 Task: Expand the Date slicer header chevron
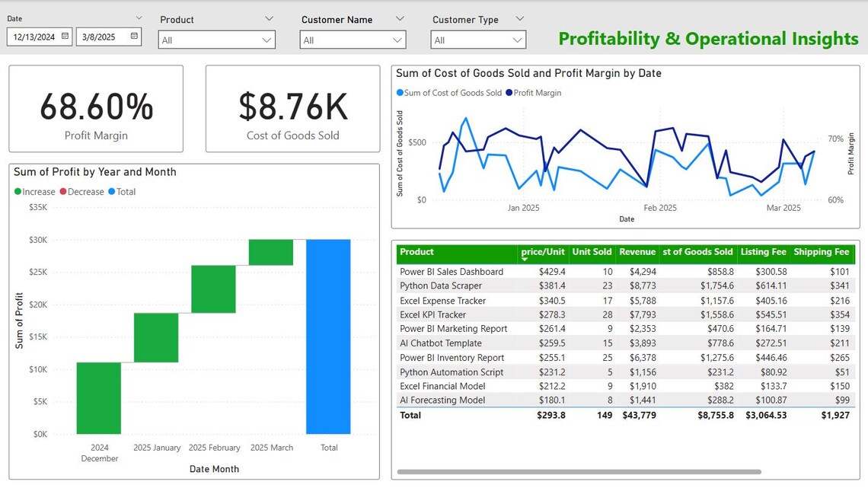coord(139,18)
